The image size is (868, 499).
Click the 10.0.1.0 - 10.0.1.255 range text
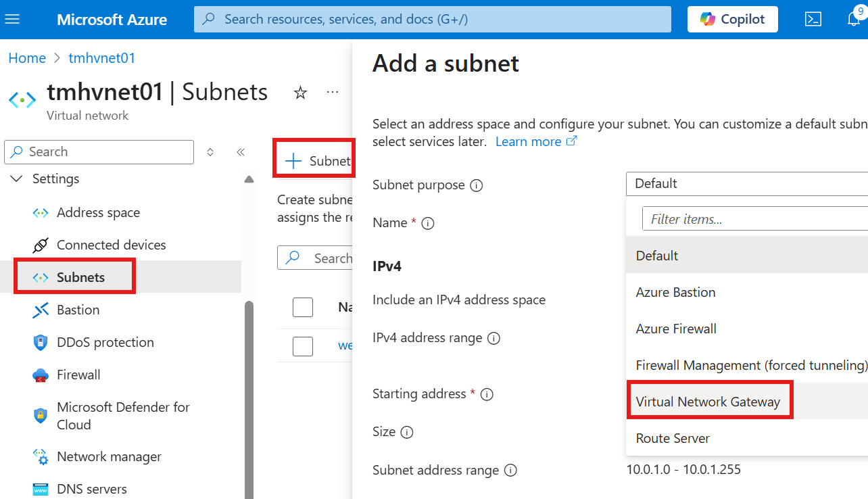[683, 469]
